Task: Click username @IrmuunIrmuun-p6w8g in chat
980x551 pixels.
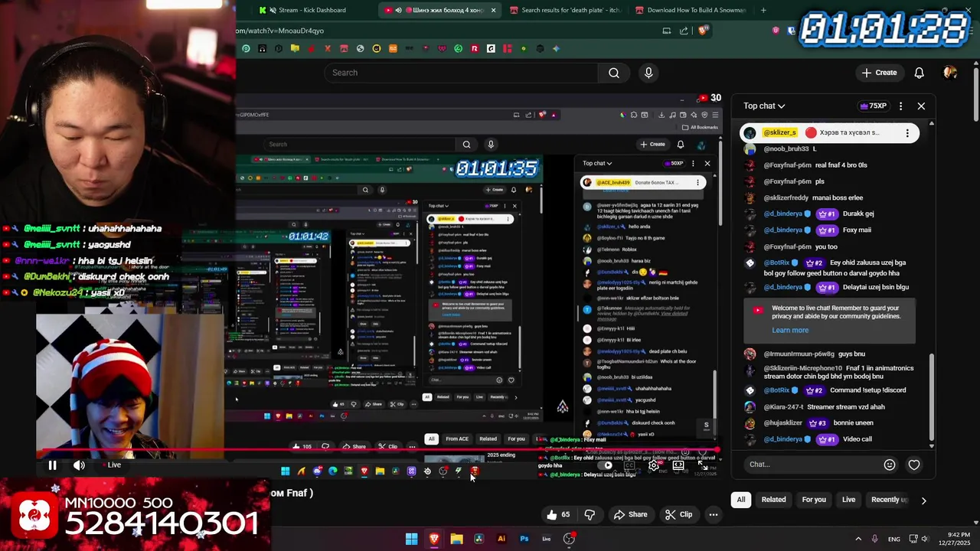Action: (799, 354)
